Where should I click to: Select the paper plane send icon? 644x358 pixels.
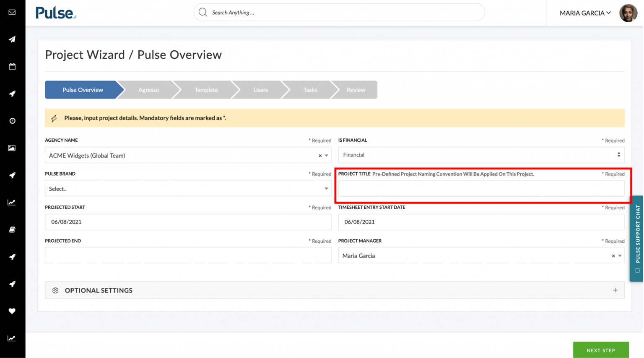pyautogui.click(x=12, y=39)
